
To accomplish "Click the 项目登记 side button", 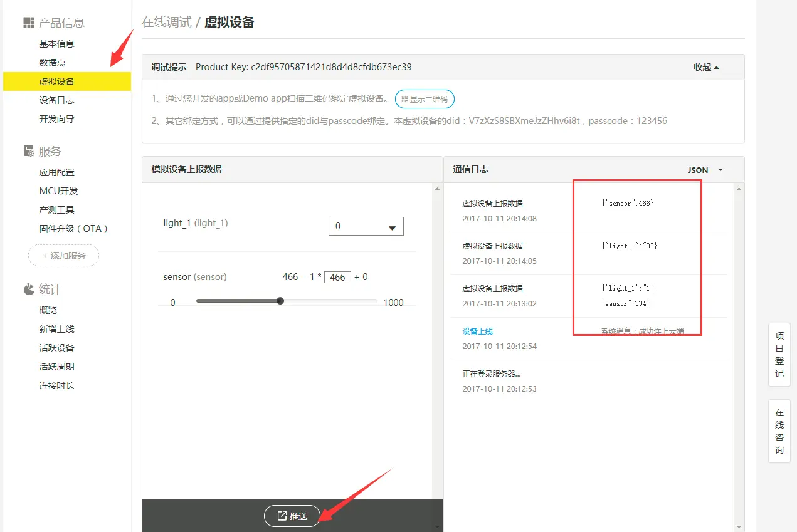I will [779, 355].
